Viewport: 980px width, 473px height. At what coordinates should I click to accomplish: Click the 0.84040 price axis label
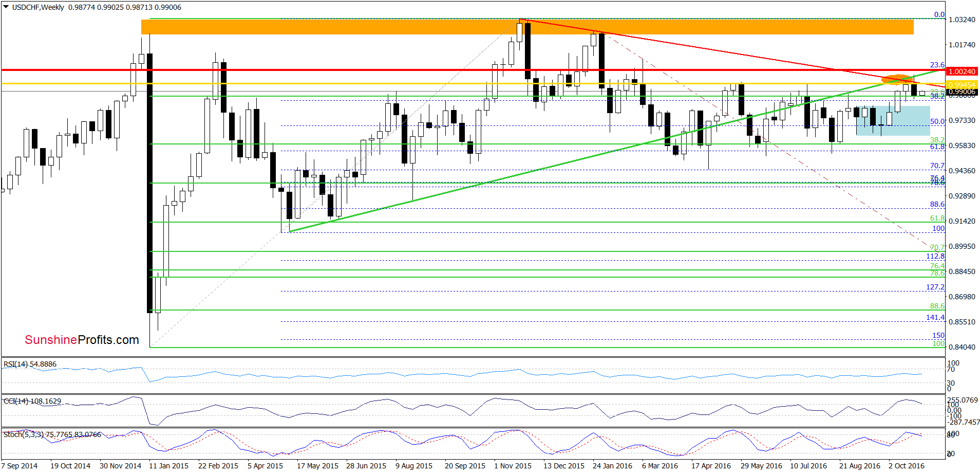[962, 347]
